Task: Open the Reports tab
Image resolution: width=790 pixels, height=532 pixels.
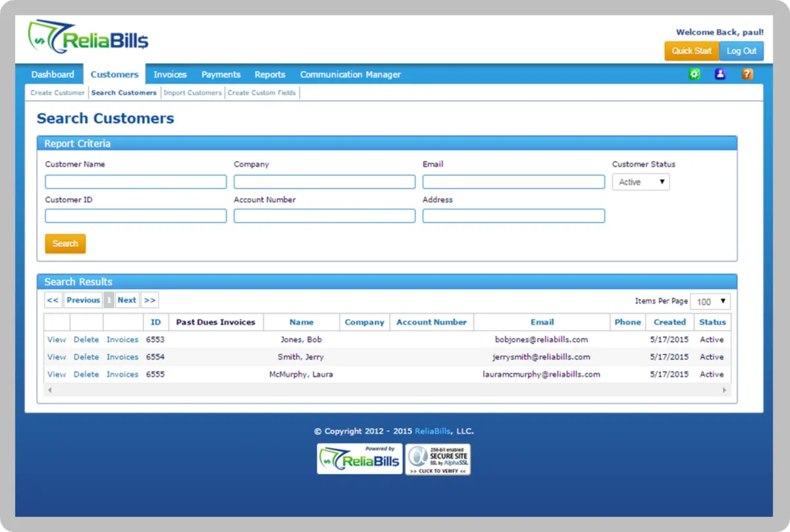Action: [x=270, y=74]
